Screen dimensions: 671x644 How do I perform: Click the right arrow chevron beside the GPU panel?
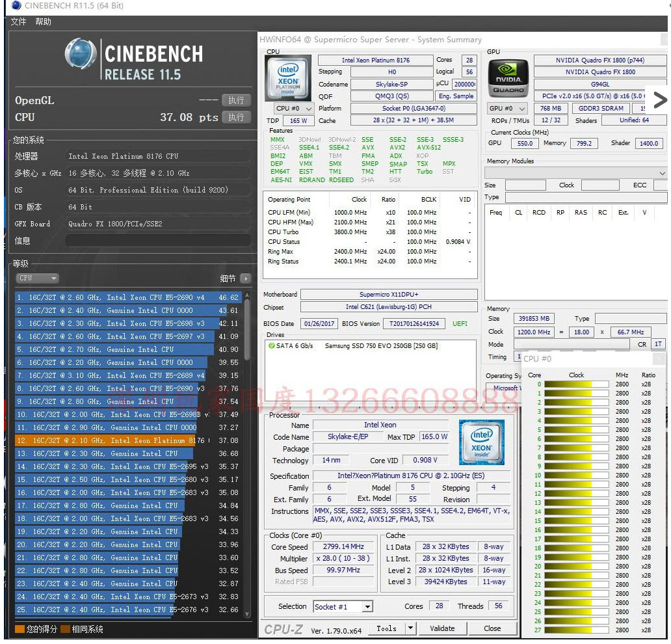coord(660,100)
